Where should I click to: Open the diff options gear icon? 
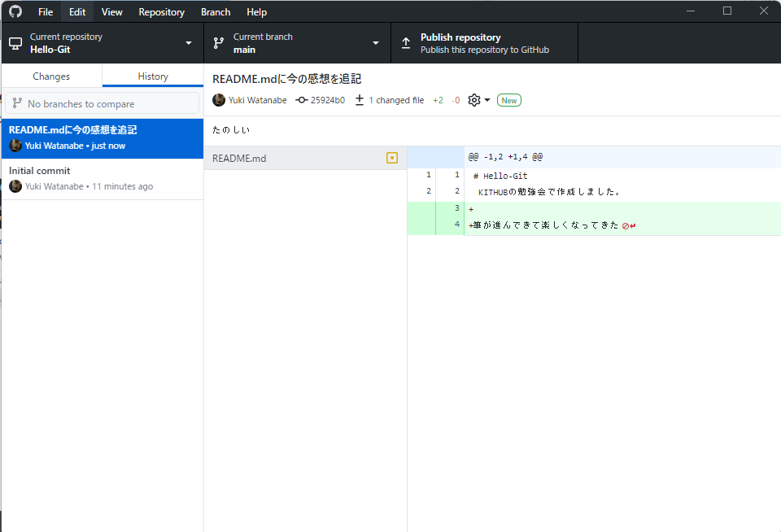pos(472,99)
